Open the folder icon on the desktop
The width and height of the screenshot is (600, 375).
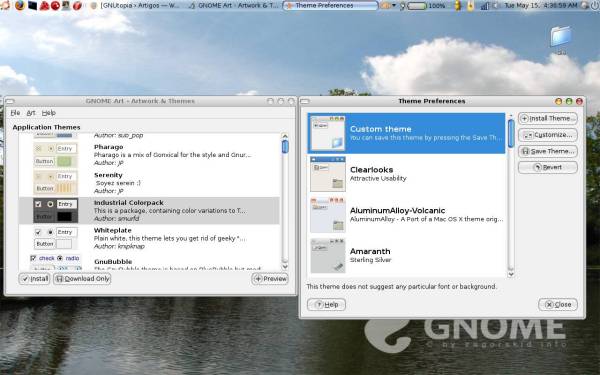pyautogui.click(x=561, y=37)
